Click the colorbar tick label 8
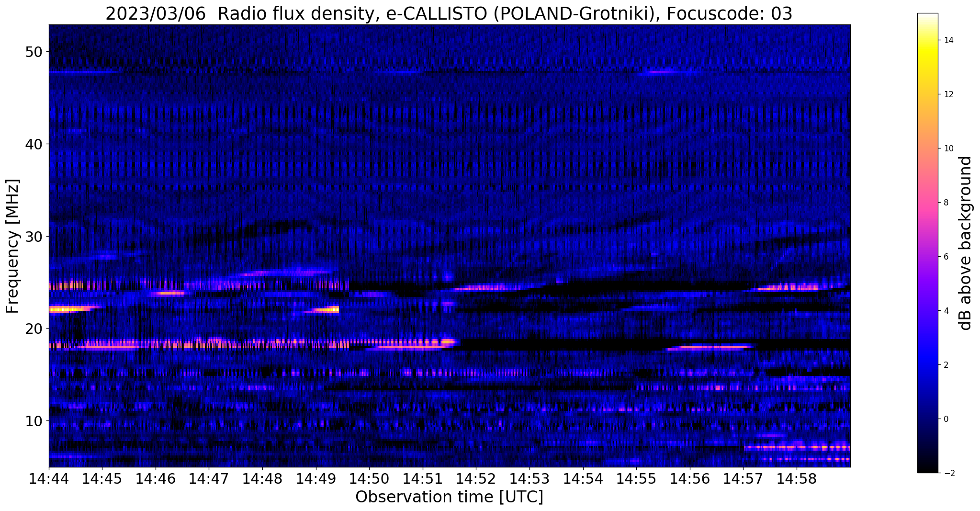The width and height of the screenshot is (980, 511). [x=946, y=203]
